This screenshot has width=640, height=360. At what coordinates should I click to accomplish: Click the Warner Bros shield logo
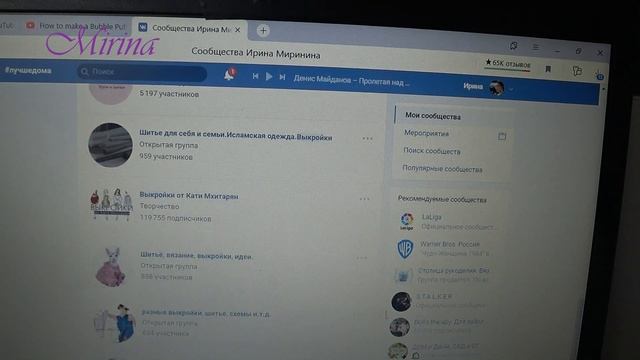pyautogui.click(x=405, y=248)
